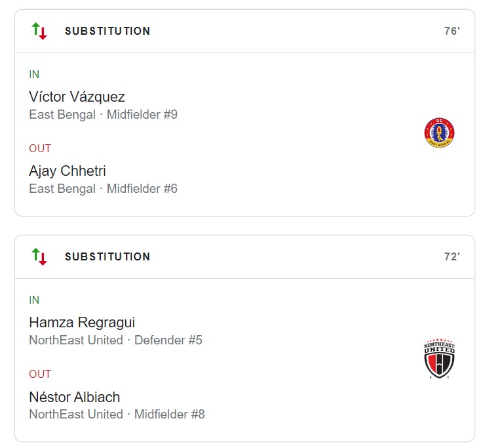
Task: Click on Néstor Albiach's name
Action: (75, 397)
